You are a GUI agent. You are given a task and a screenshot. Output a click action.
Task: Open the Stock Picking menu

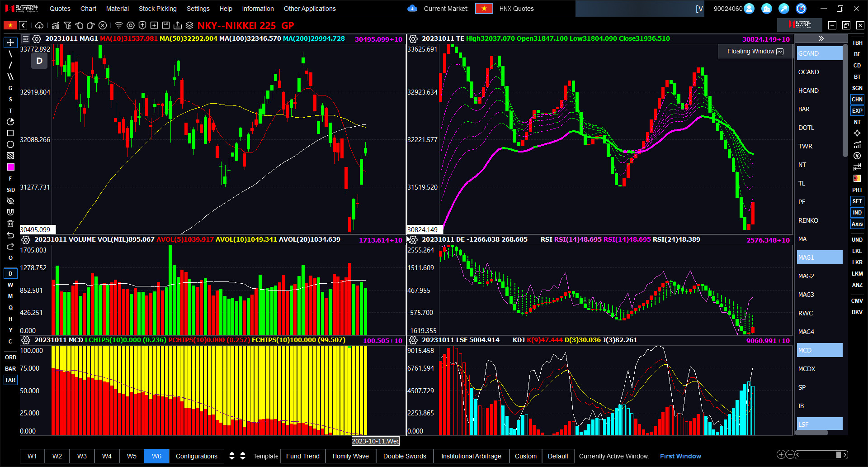[157, 9]
